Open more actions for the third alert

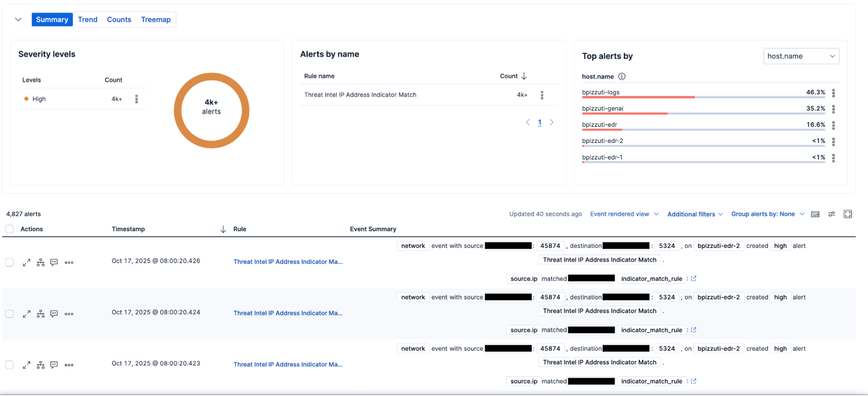coord(69,365)
